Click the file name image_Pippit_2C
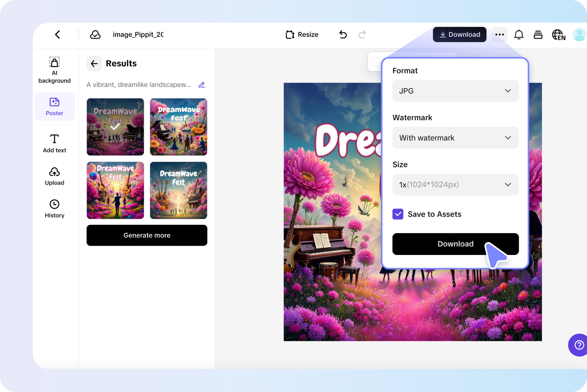587x392 pixels. point(138,35)
